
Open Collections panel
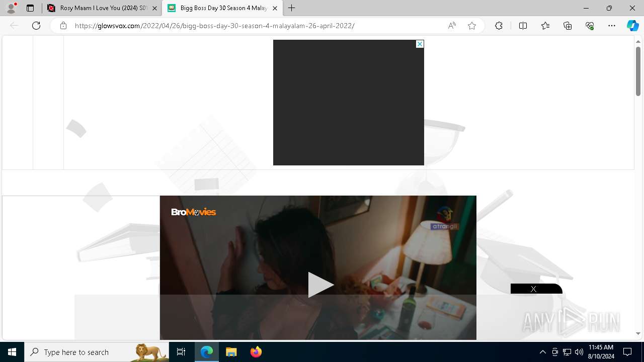click(x=568, y=26)
